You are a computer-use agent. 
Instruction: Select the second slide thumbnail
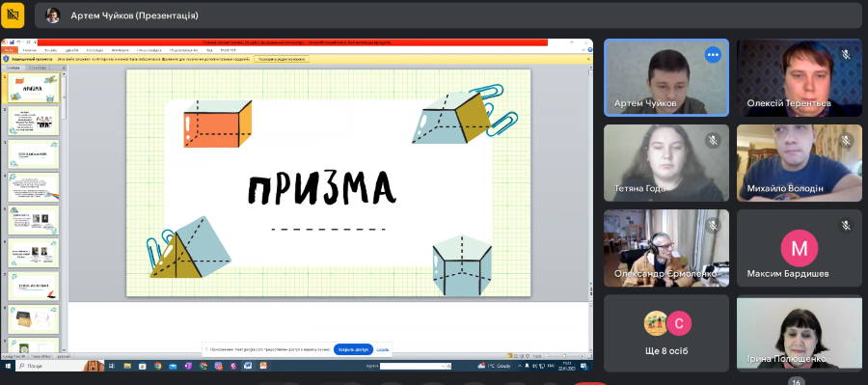(33, 121)
